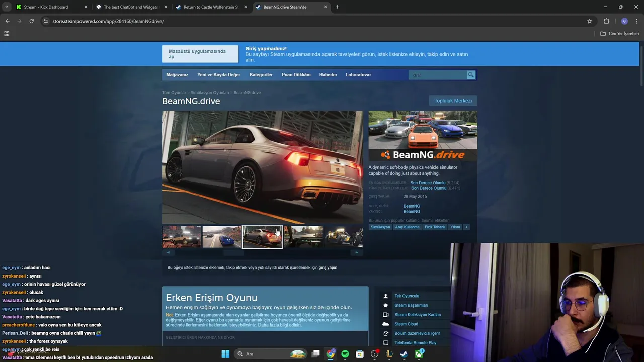Screen dimensions: 644x362
Task: Open the tab search dropdown arrow
Action: pos(7,7)
